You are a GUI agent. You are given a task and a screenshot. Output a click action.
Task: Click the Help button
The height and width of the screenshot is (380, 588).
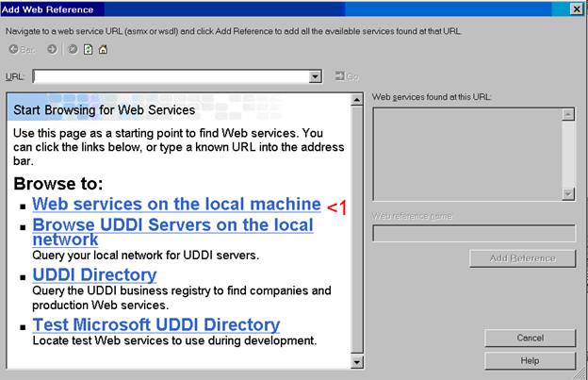tap(529, 360)
